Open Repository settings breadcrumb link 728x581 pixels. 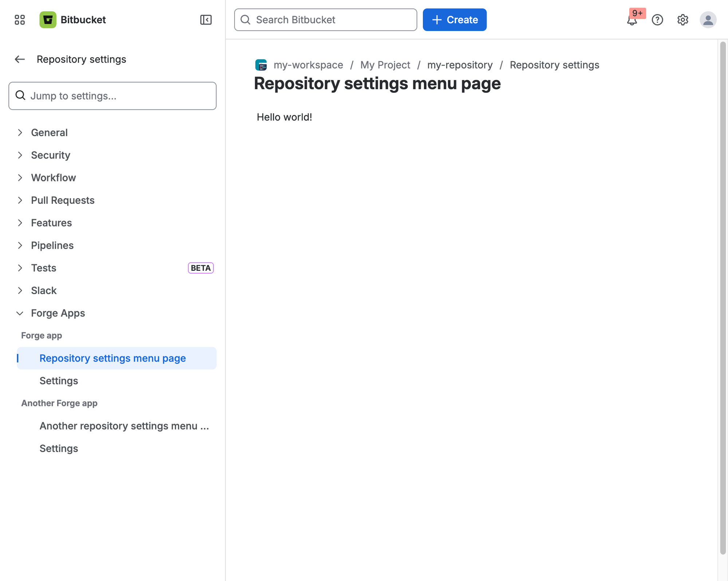(x=554, y=65)
